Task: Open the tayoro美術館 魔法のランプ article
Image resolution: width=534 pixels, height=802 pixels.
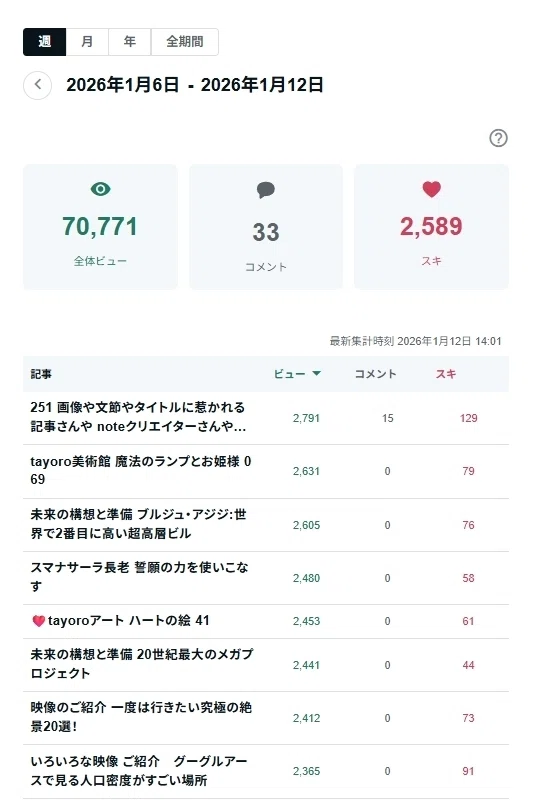Action: [141, 470]
